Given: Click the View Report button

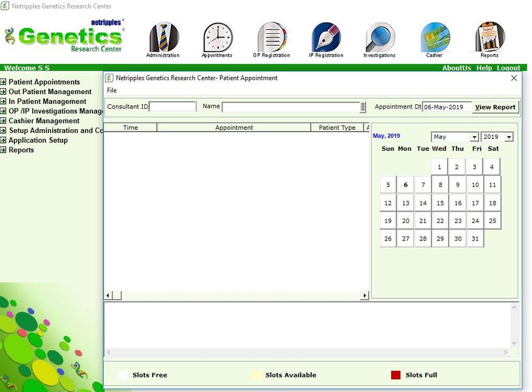Looking at the screenshot, I should [x=495, y=107].
